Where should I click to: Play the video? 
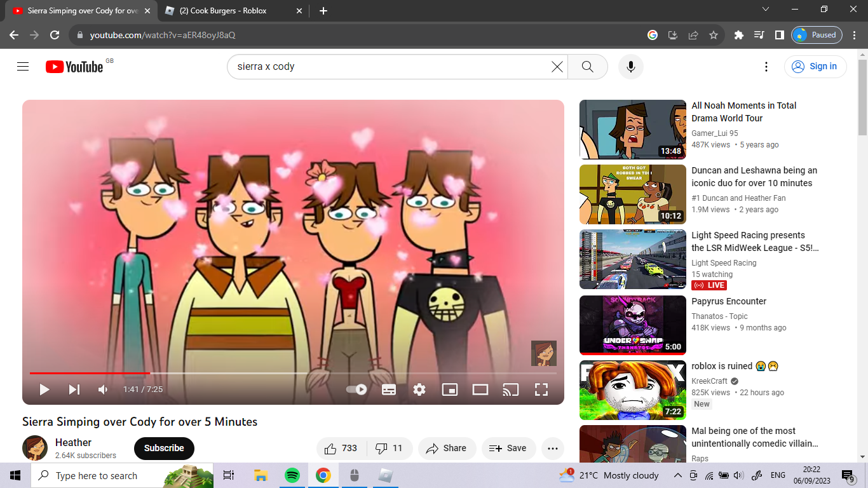(44, 390)
